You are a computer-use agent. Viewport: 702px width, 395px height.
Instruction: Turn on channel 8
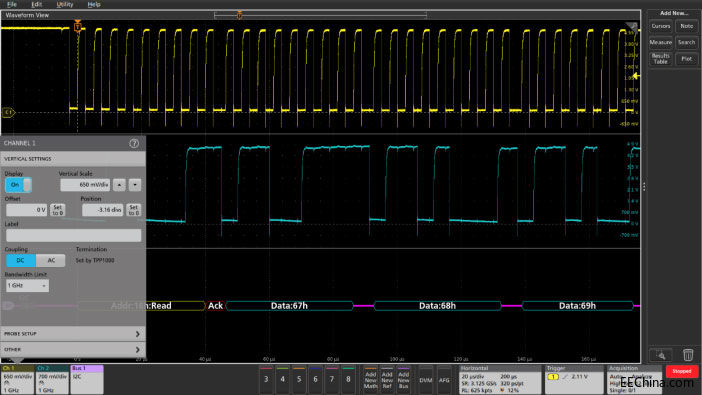[x=348, y=379]
